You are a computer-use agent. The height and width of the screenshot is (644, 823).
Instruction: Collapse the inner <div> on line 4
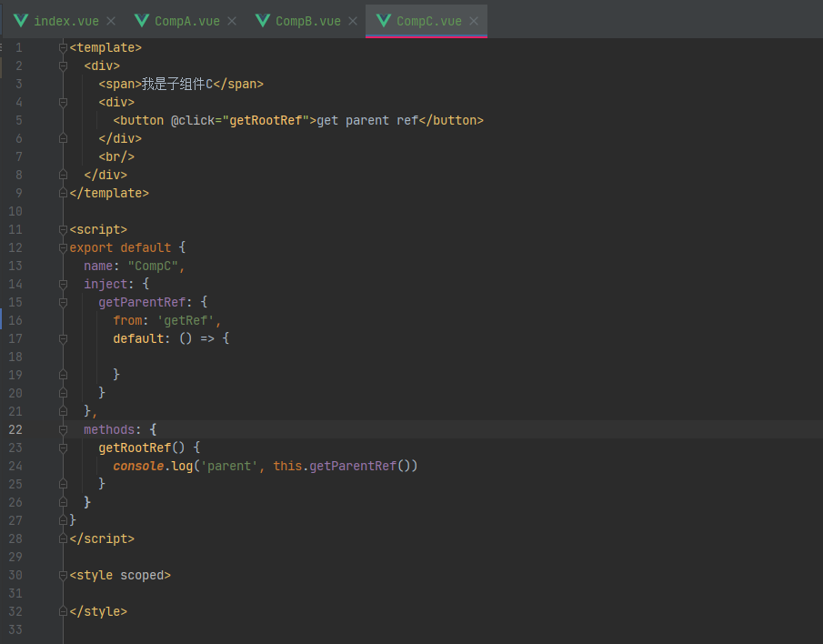(63, 103)
